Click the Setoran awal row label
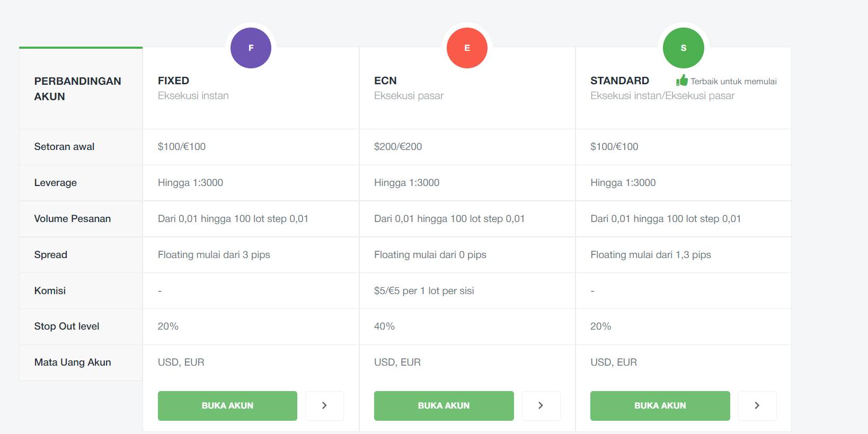The width and height of the screenshot is (868, 434). tap(64, 147)
